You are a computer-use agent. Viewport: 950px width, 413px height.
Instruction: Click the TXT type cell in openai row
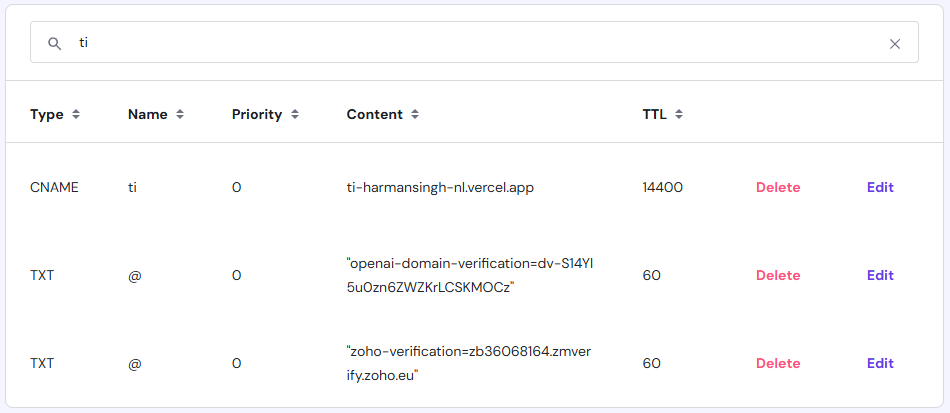tap(42, 276)
